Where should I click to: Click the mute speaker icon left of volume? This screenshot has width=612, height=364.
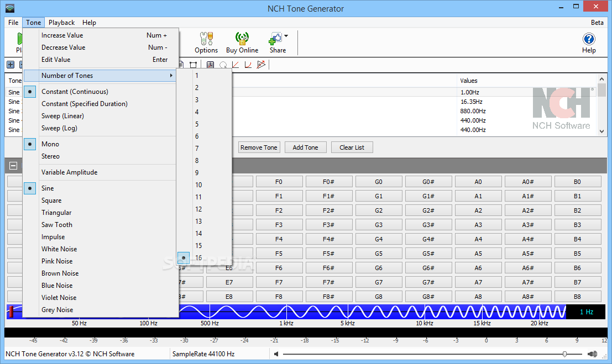[276, 354]
